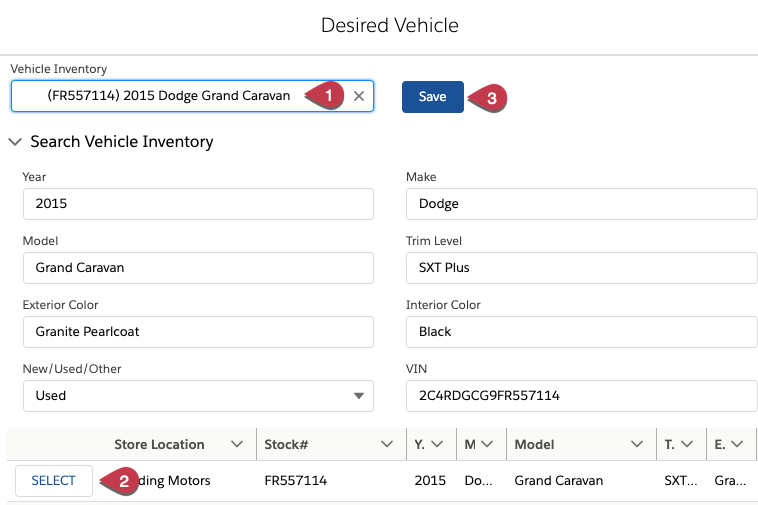The height and width of the screenshot is (505, 758).
Task: Collapse the Search Vehicle Inventory section
Action: click(15, 142)
